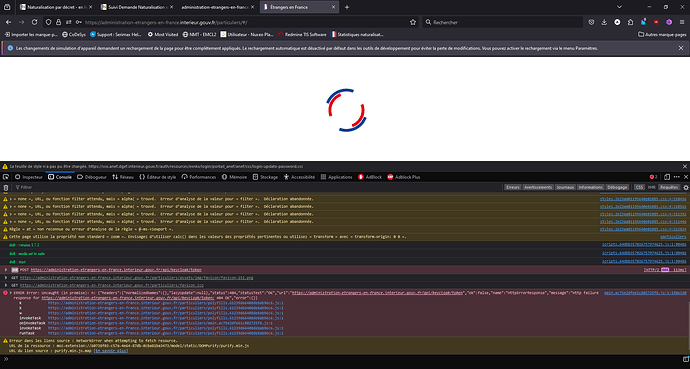Expand GET favicon.ico request row
Viewport: 690px width, 369px height.
coord(6,285)
